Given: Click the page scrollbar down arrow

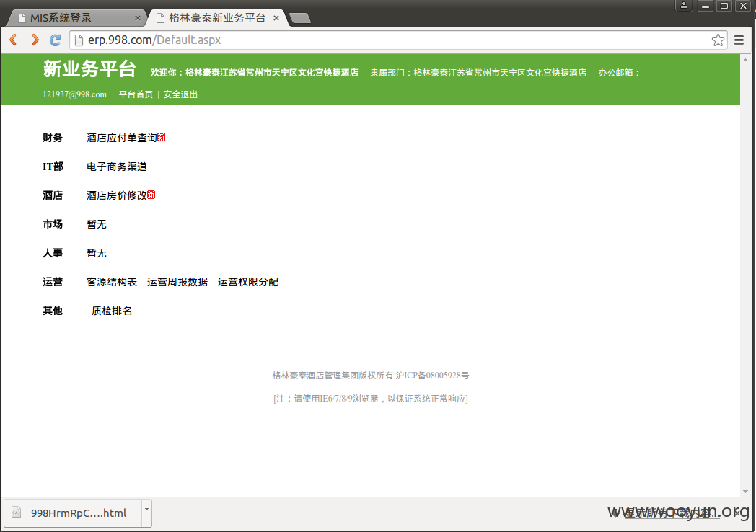Looking at the screenshot, I should pyautogui.click(x=745, y=492).
